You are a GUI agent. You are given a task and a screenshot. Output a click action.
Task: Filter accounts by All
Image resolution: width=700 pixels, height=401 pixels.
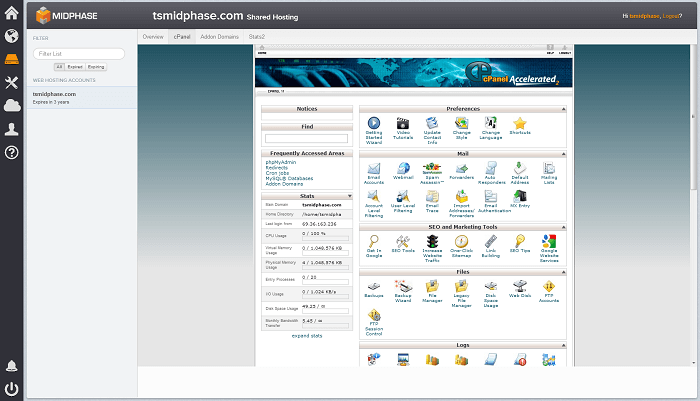[x=59, y=67]
